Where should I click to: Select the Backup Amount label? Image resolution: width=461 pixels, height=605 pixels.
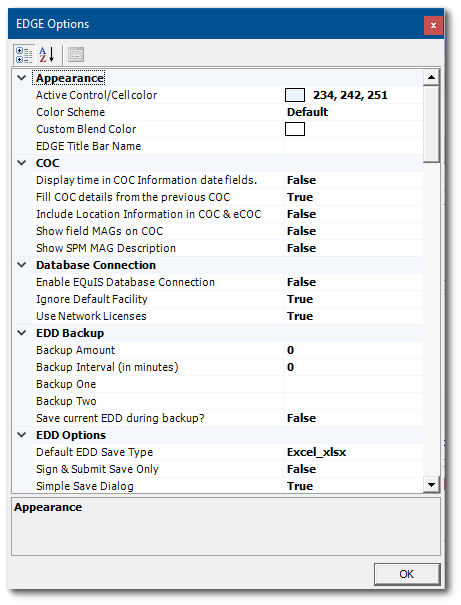coord(76,350)
